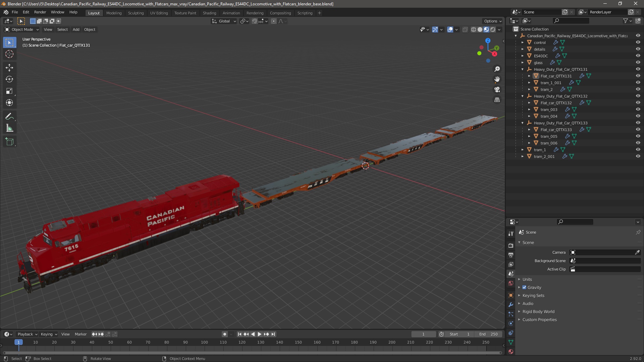Open the Object Data properties tab

511,342
